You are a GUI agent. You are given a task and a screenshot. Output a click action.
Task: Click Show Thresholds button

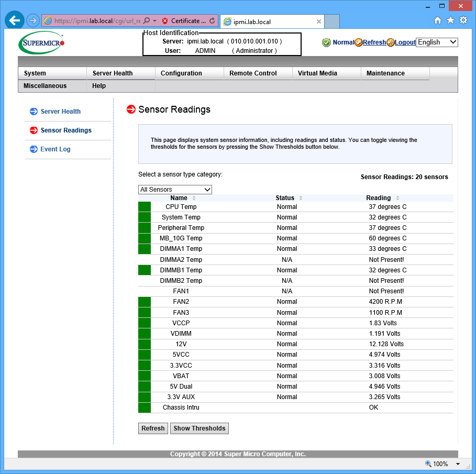pyautogui.click(x=200, y=428)
